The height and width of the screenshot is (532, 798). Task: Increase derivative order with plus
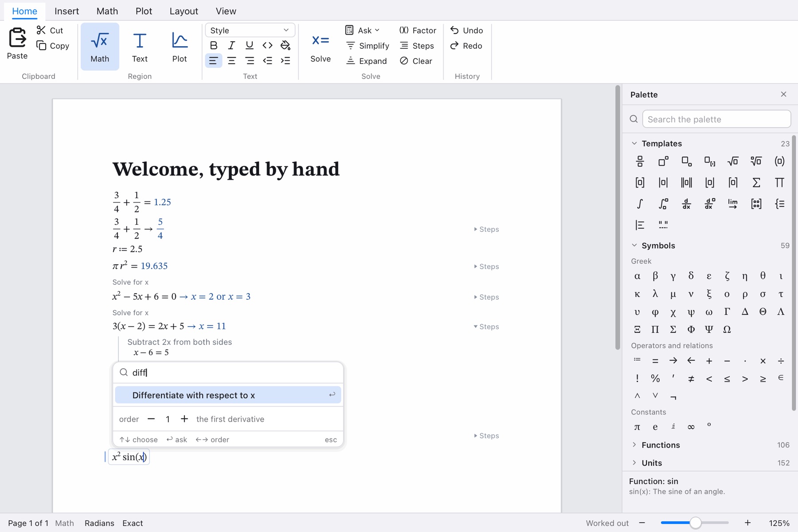coord(184,419)
